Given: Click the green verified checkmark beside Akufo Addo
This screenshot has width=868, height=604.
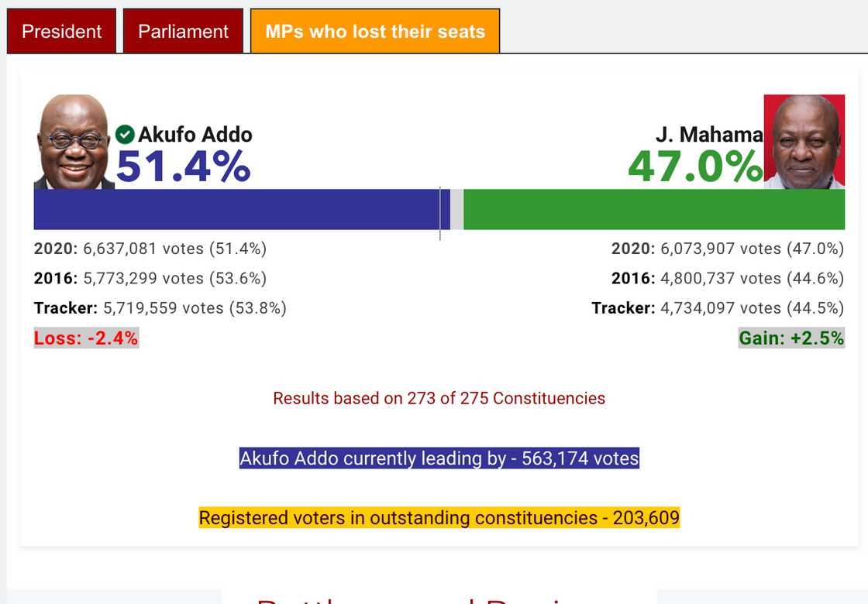Looking at the screenshot, I should tap(126, 134).
